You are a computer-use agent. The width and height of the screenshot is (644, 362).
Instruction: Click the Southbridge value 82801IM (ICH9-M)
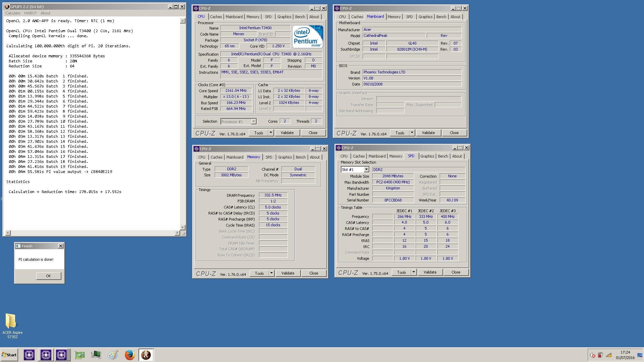(412, 49)
